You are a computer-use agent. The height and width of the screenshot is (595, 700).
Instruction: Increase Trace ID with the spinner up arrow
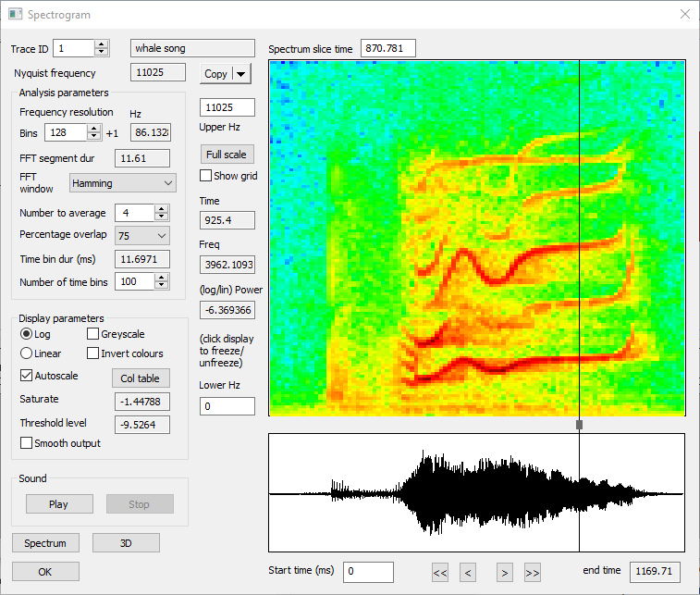point(102,43)
